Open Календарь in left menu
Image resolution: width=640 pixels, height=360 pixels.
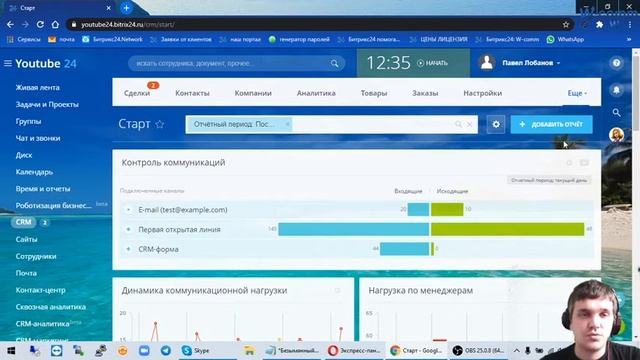pyautogui.click(x=34, y=172)
